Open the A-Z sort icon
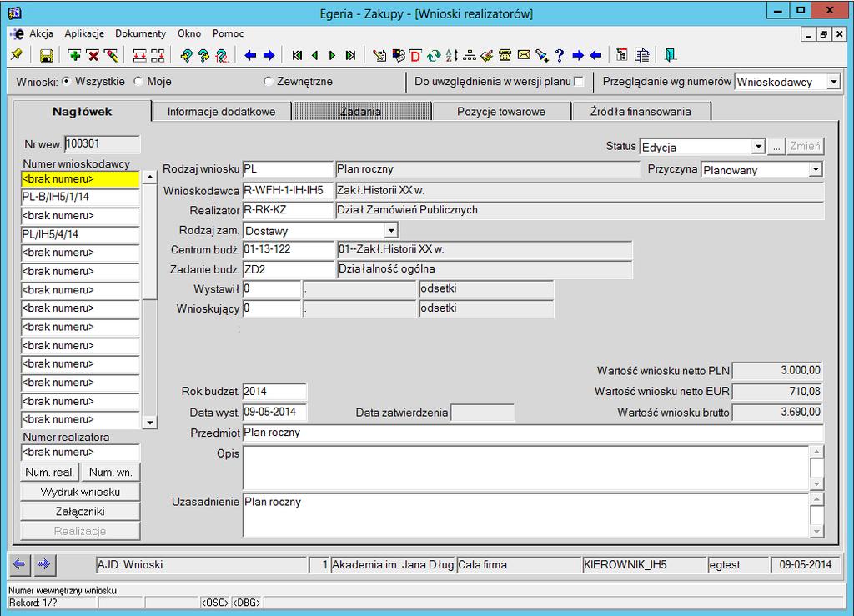Viewport: 854px width, 616px height. coord(451,55)
